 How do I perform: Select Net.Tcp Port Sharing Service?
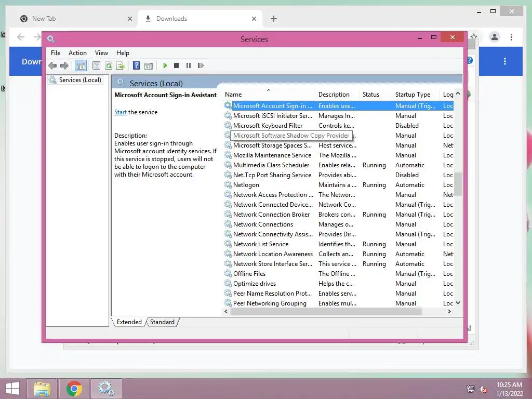coord(338,175)
